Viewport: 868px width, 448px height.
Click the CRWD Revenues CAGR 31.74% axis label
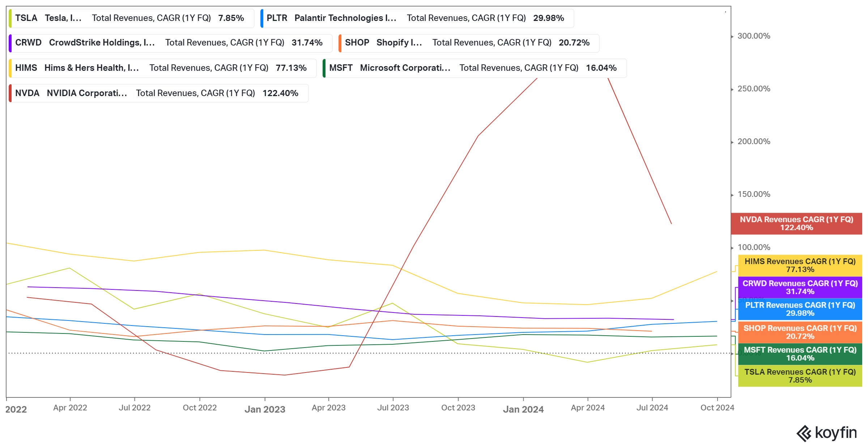point(800,288)
